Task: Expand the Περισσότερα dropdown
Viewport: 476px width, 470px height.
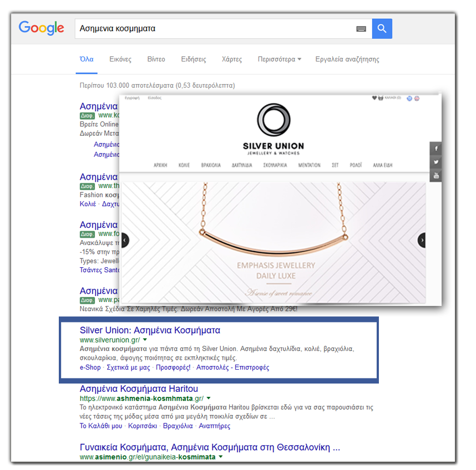Action: pos(279,59)
